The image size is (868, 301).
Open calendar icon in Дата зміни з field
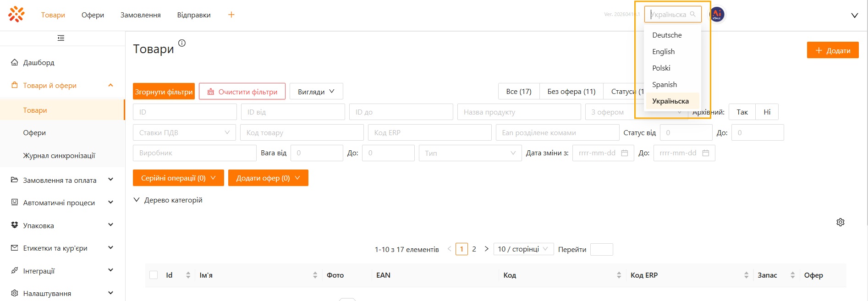click(624, 153)
